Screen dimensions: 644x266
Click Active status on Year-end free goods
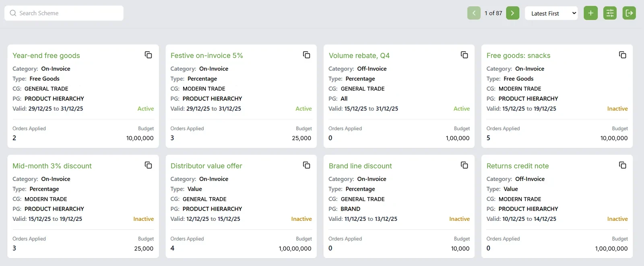pyautogui.click(x=146, y=109)
